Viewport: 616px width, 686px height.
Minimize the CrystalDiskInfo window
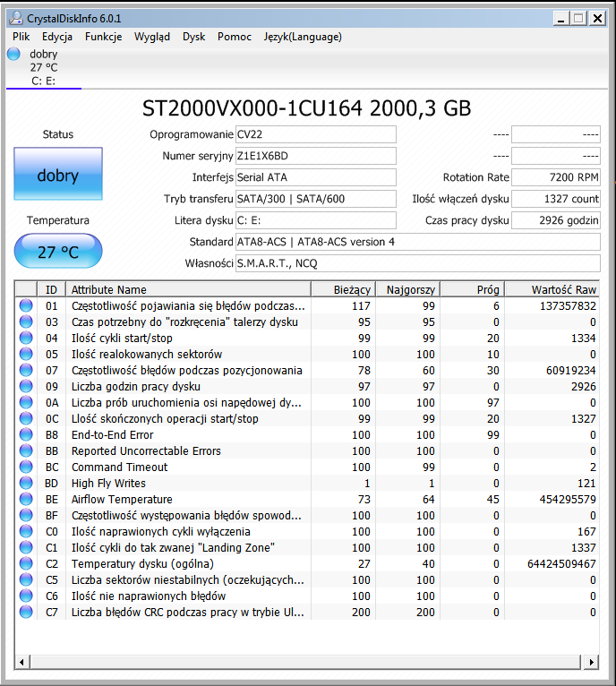click(x=560, y=19)
